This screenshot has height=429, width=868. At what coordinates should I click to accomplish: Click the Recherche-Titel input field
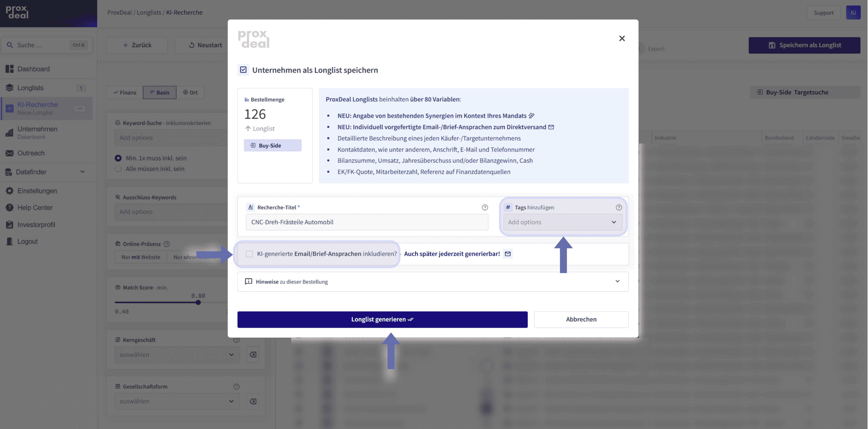(367, 222)
